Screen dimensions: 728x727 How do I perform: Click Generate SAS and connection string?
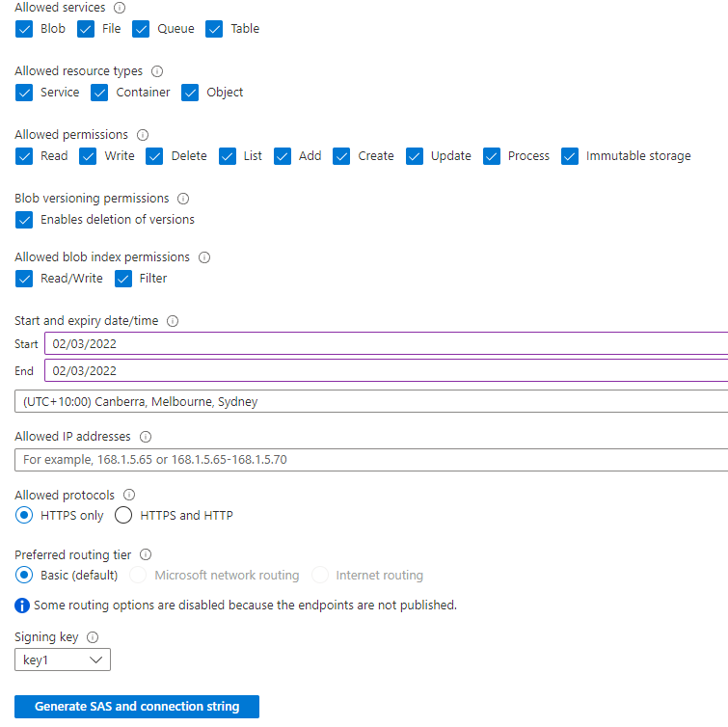tap(137, 706)
